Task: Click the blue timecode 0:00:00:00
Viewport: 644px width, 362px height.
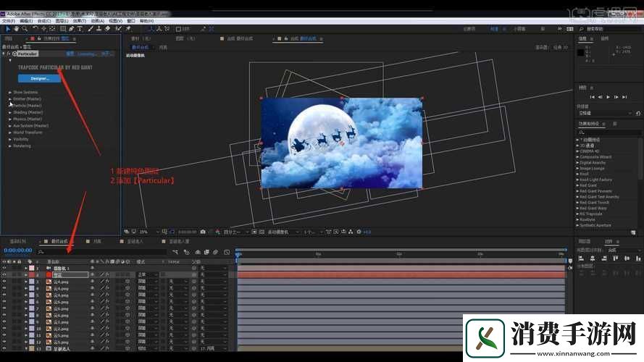Action: coord(17,251)
